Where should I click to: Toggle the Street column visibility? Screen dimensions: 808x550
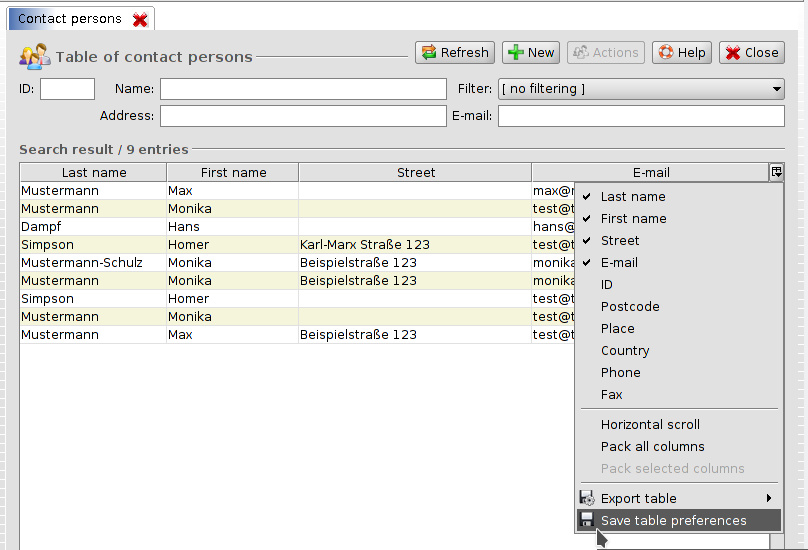pos(620,241)
